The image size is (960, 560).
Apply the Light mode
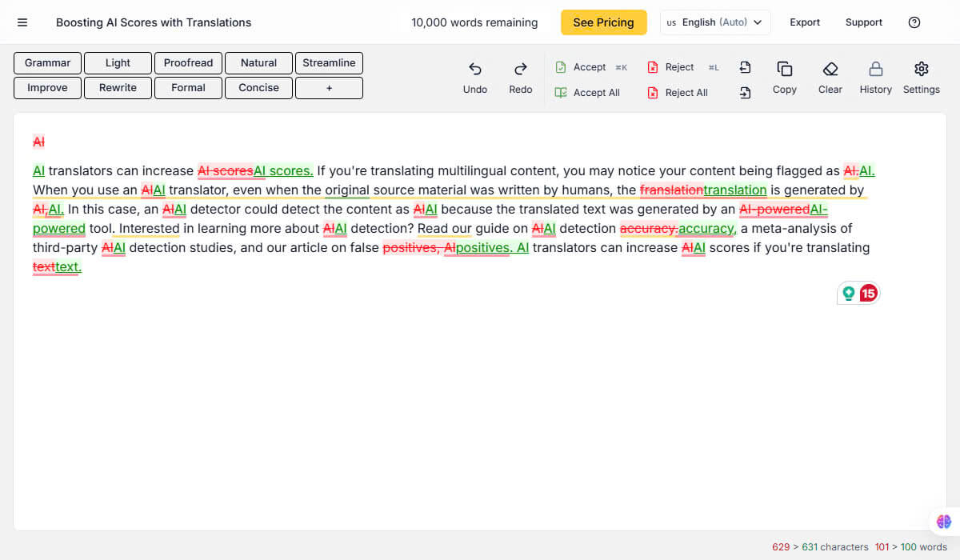tap(118, 63)
